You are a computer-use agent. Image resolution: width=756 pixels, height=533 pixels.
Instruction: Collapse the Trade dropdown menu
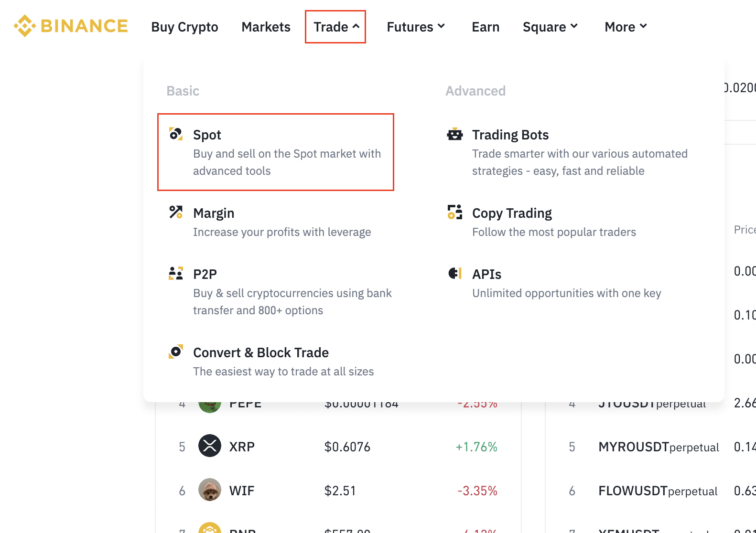pyautogui.click(x=335, y=27)
